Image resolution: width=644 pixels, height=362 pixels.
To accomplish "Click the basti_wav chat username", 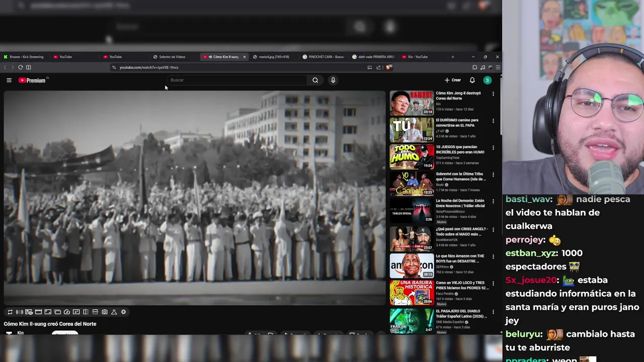I will tap(529, 199).
